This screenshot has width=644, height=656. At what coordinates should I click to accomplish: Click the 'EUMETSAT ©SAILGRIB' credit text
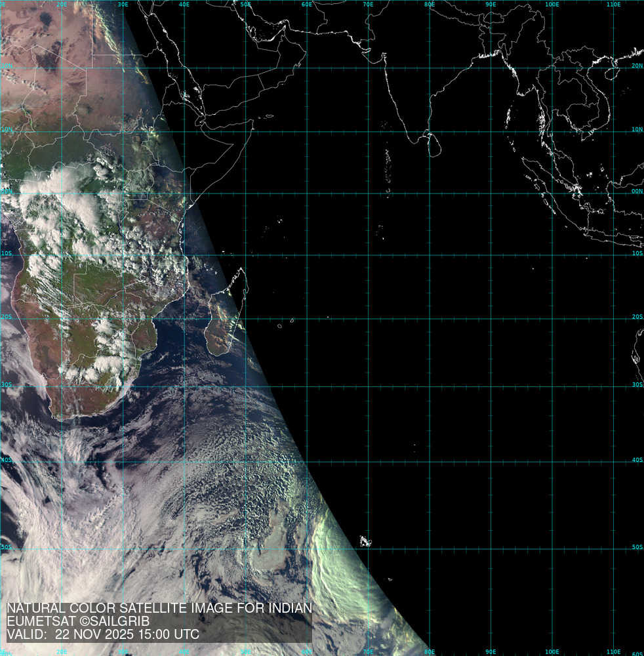click(78, 622)
